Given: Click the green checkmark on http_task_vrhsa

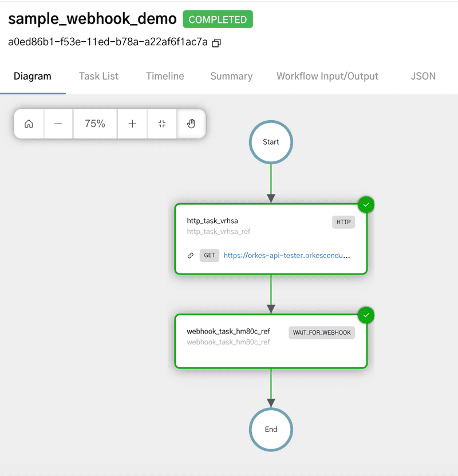Looking at the screenshot, I should (366, 204).
